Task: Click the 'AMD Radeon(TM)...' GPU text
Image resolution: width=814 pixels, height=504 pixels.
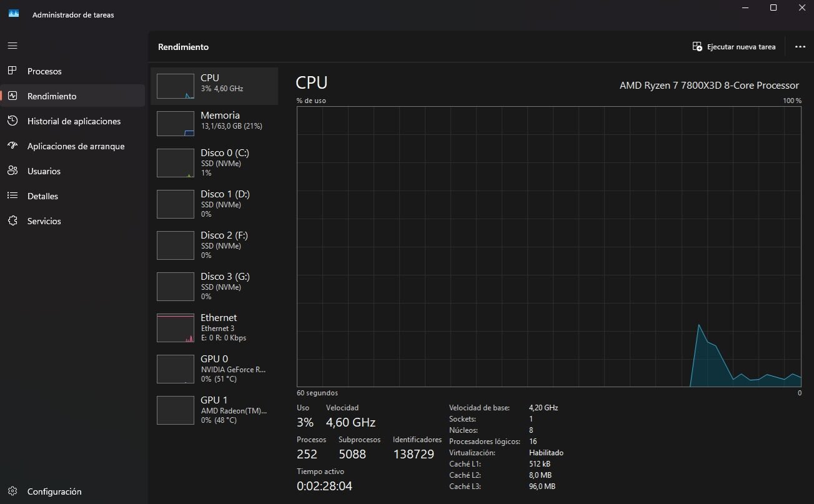Action: (234, 411)
